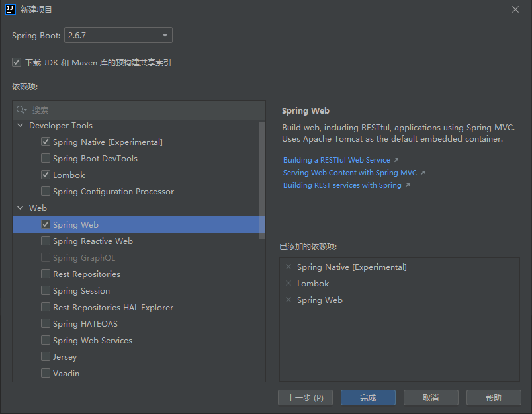Select Lombok text in added dependencies list
Viewport: 532px width, 414px height.
(x=313, y=284)
